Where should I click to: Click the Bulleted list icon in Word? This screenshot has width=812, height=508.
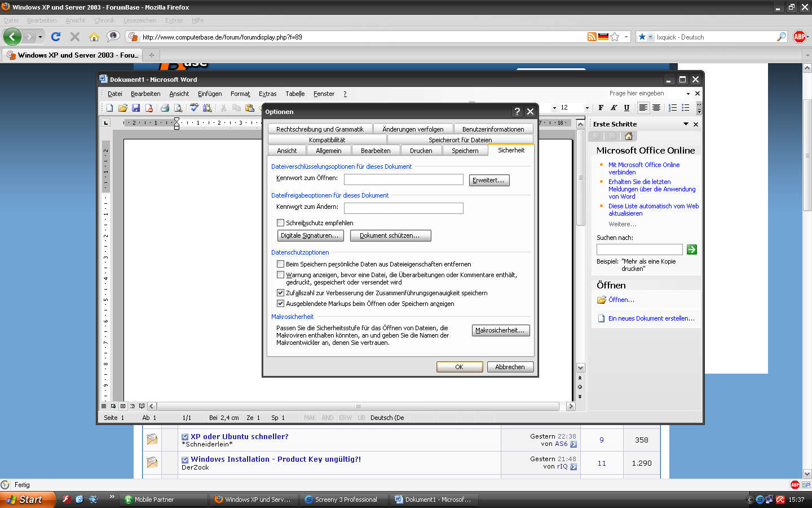[x=686, y=108]
